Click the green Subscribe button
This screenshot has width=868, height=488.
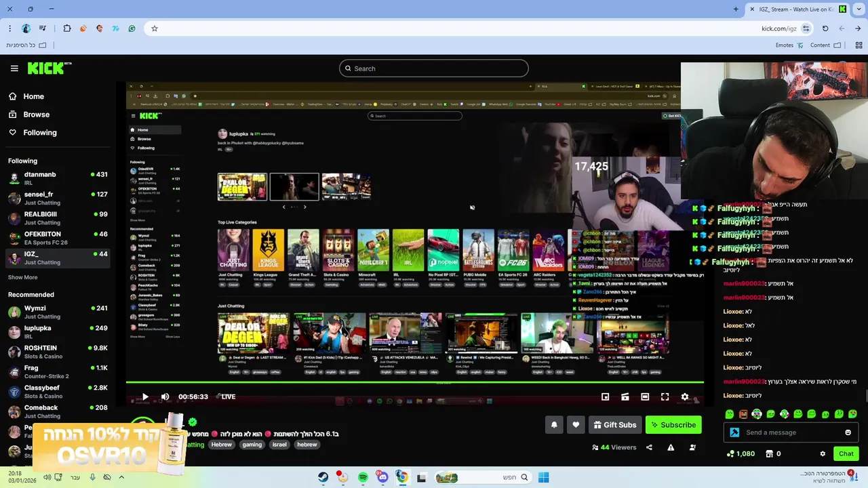coord(673,425)
